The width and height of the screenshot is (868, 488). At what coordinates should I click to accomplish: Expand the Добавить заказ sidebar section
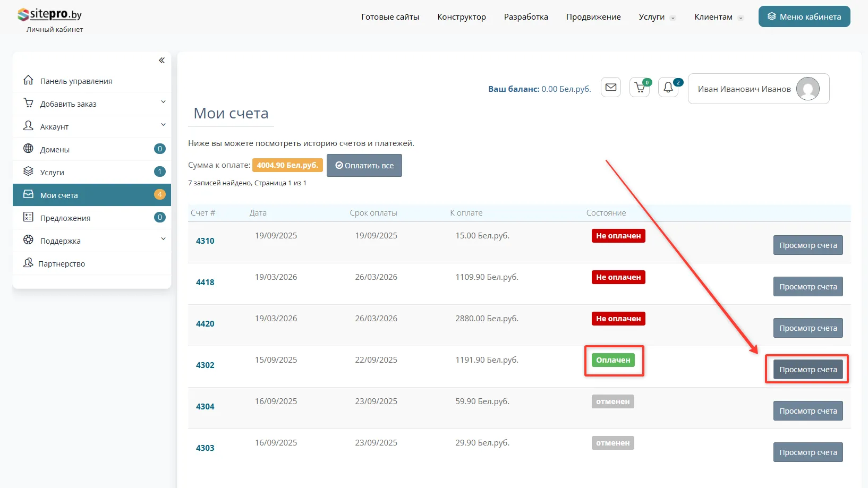(163, 102)
